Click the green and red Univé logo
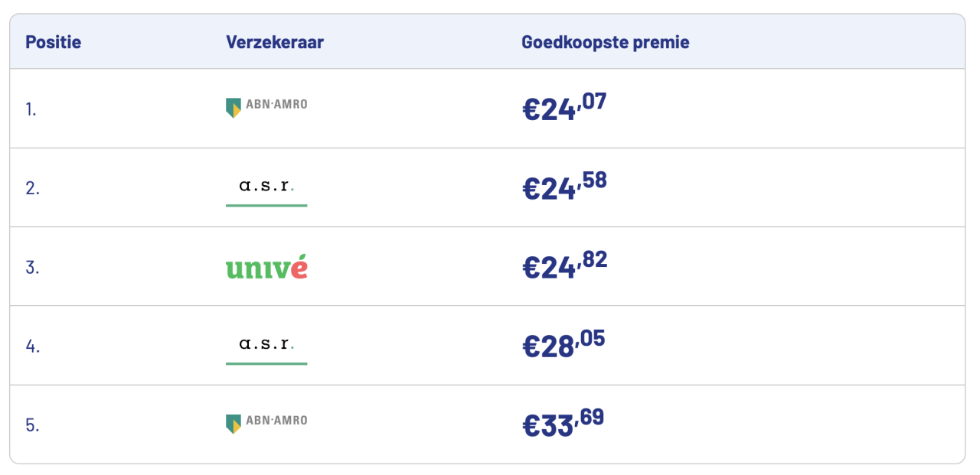This screenshot has width=980, height=475. point(266,268)
